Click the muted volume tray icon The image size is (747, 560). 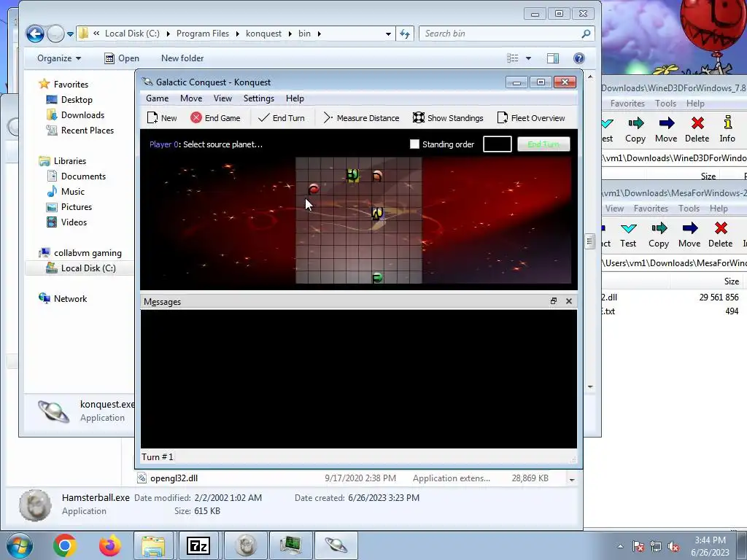673,546
